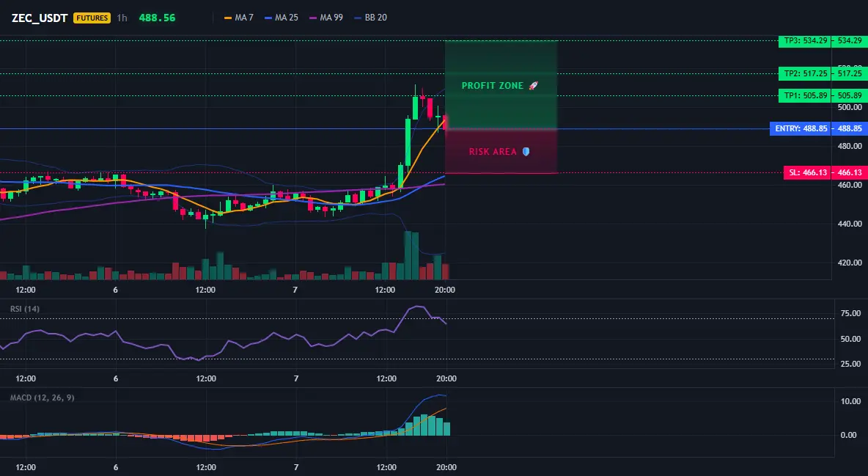Click the RSI 75.00 axis value
Screen dimensions: 868x476
pos(850,313)
